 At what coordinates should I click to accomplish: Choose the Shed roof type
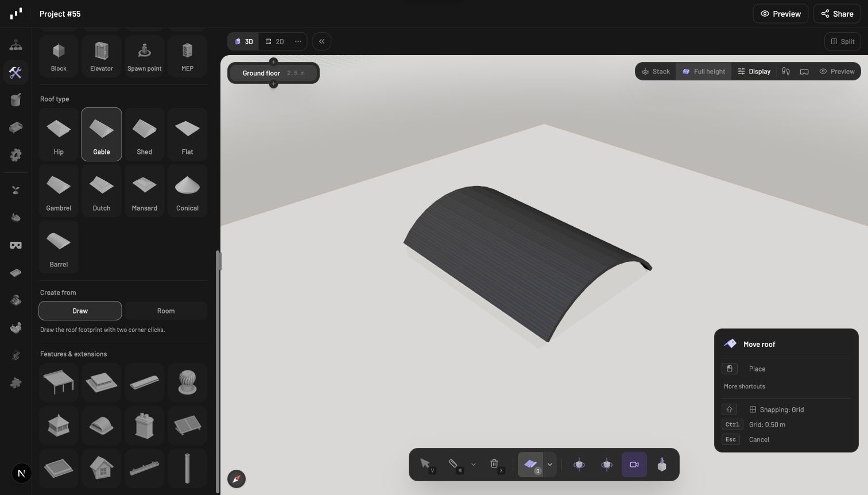[x=145, y=134]
